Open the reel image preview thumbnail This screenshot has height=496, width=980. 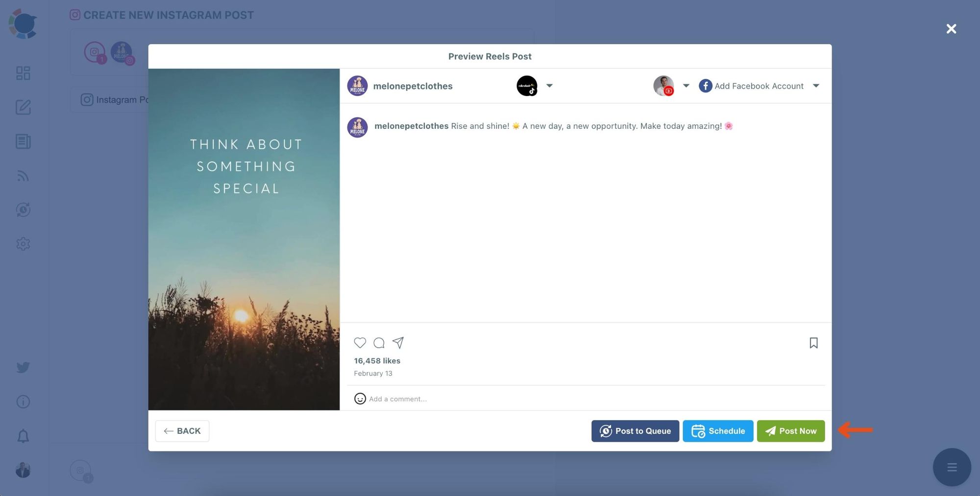tap(244, 239)
